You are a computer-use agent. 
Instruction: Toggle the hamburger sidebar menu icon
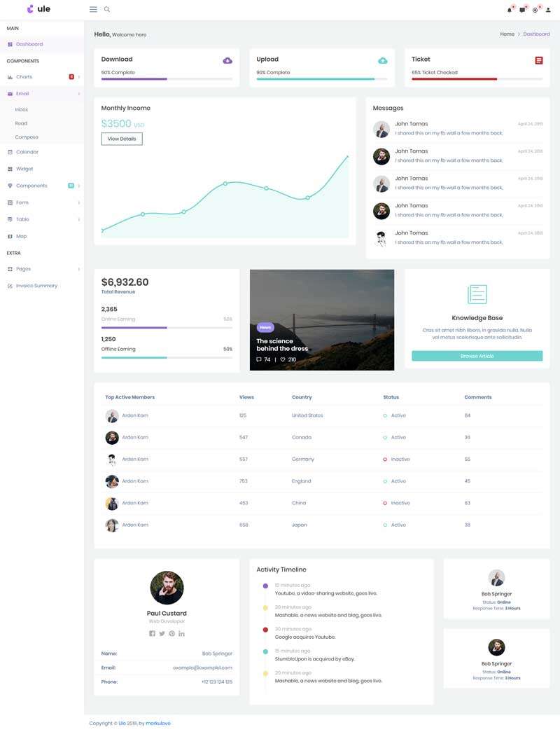point(93,9)
